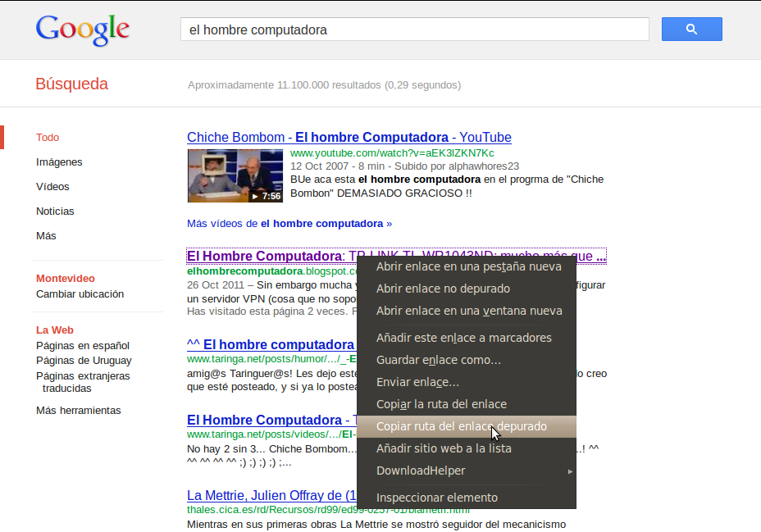Switch to 'Imágenes' search category

click(x=59, y=162)
